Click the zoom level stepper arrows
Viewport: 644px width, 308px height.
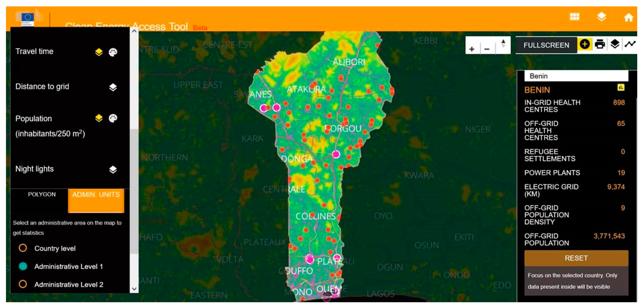pyautogui.click(x=503, y=44)
